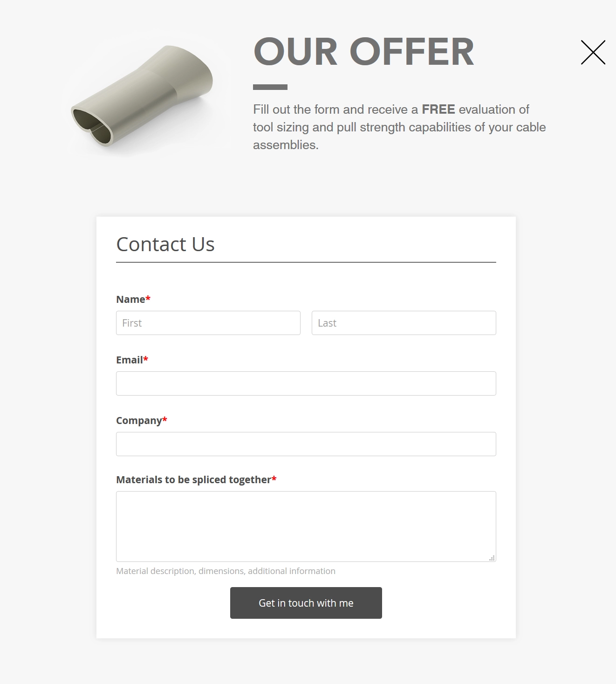Click the underline below Contact Us
The width and height of the screenshot is (616, 684).
pyautogui.click(x=306, y=263)
